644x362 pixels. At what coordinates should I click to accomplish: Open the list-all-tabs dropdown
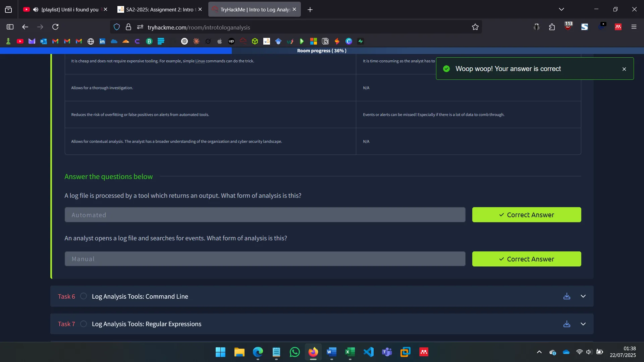(x=561, y=9)
